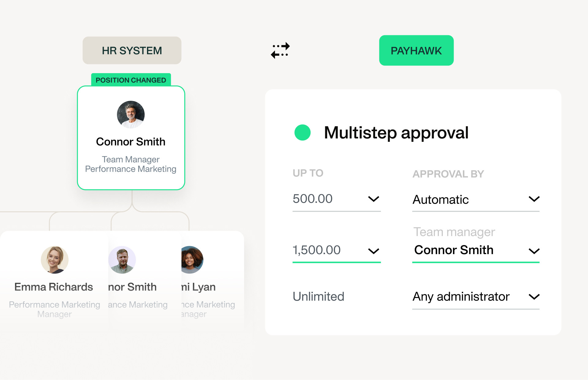Image resolution: width=588 pixels, height=380 pixels.
Task: Click the Emma Richards name
Action: point(54,287)
